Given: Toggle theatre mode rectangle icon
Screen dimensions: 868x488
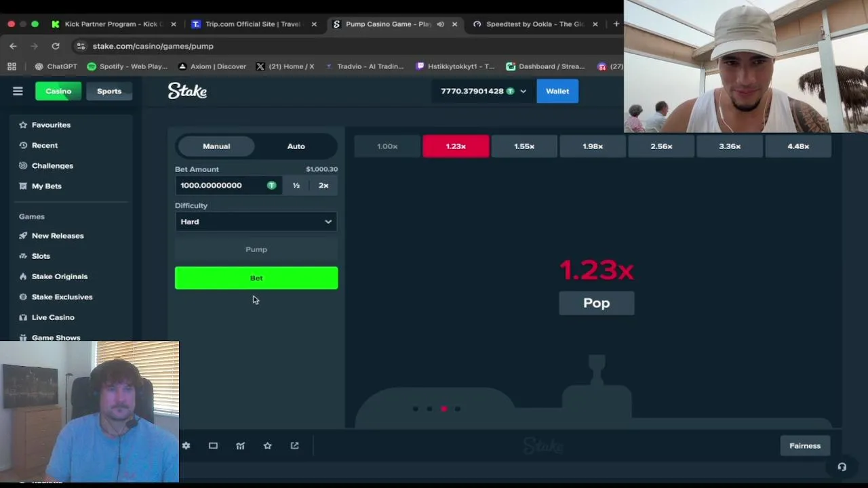Looking at the screenshot, I should pyautogui.click(x=213, y=445).
